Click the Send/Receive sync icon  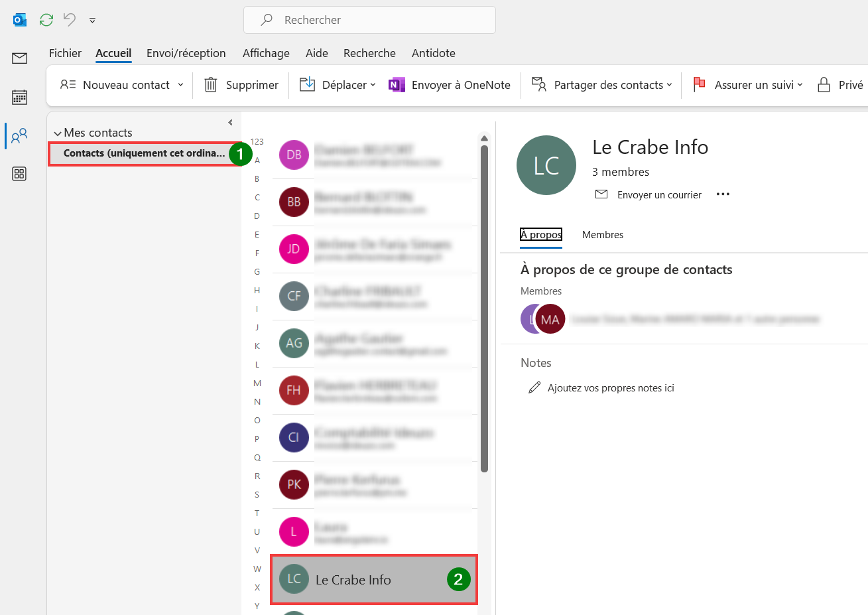point(46,20)
